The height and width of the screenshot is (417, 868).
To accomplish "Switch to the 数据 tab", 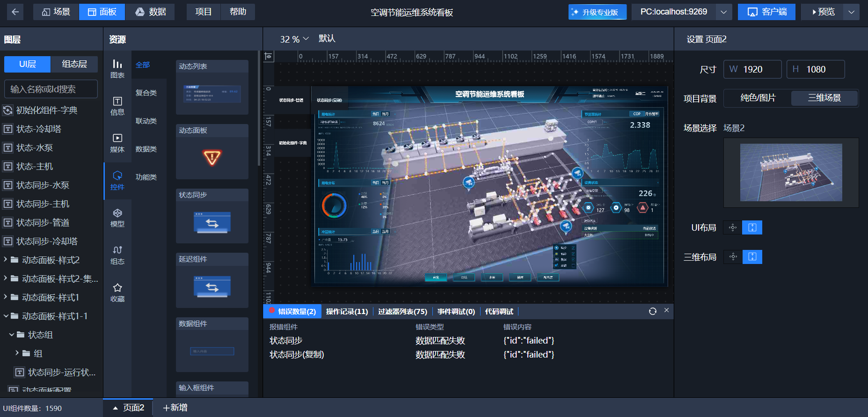I will tap(150, 12).
